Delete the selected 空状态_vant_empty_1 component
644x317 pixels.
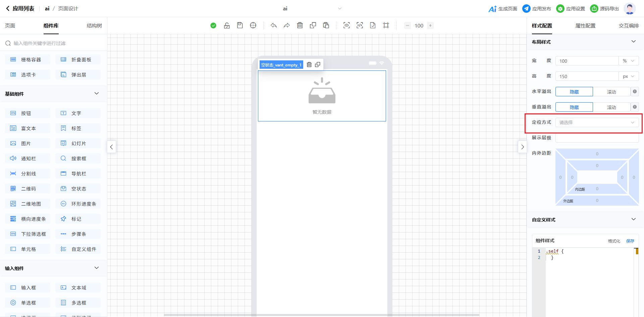coord(309,65)
